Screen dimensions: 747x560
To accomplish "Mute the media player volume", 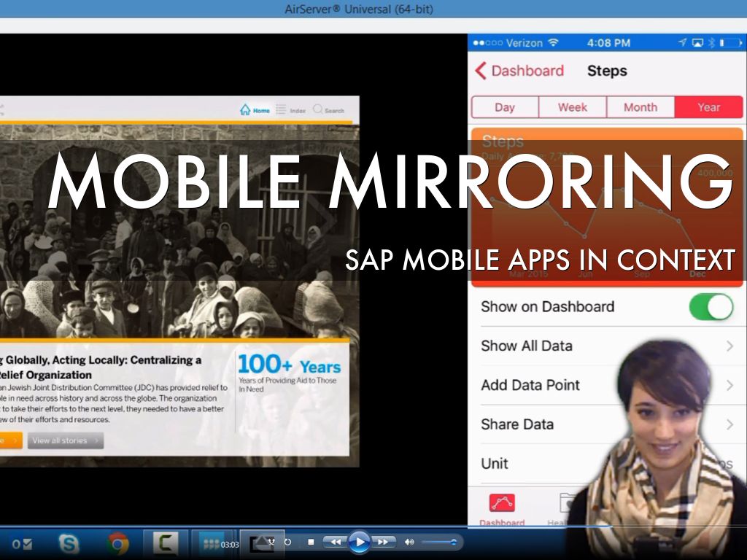I will [409, 542].
